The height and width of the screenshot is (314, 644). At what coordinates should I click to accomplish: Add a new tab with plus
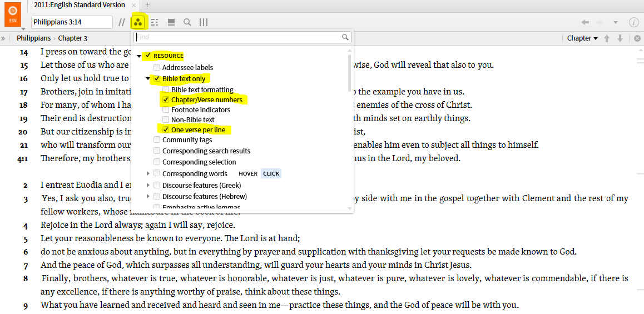(x=148, y=5)
